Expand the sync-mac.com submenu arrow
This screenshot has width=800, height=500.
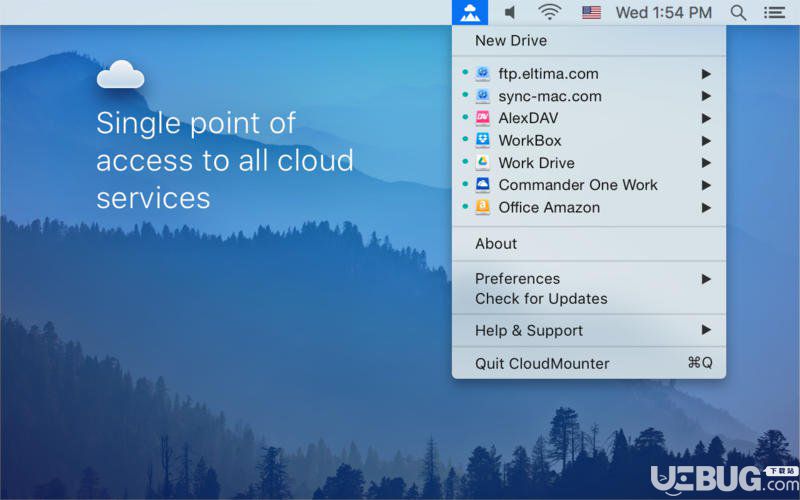tap(706, 96)
